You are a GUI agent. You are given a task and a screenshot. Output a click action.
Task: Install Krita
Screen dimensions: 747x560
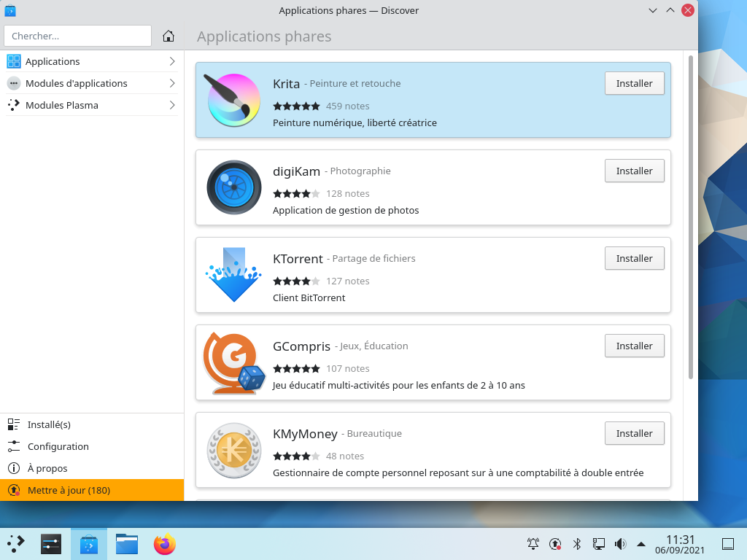coord(634,83)
